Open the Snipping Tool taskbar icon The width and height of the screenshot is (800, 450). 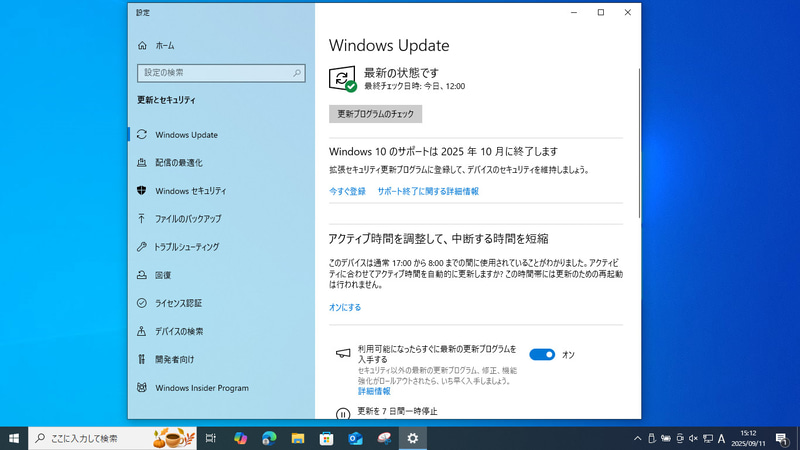point(384,438)
